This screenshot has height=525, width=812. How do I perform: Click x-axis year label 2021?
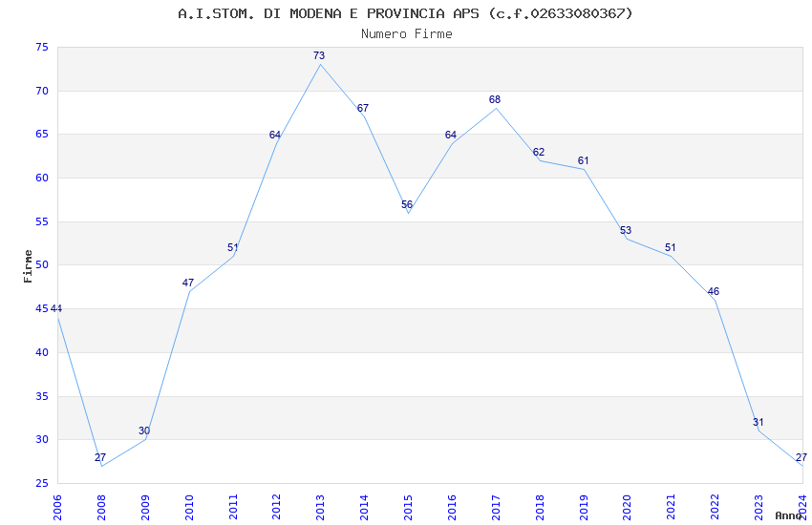pyautogui.click(x=672, y=507)
